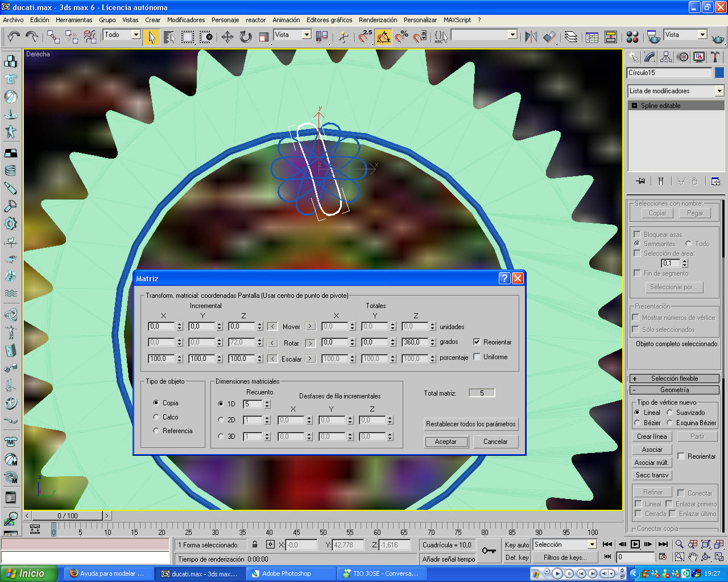Toggle the Percent Snap tool
Screen dimensions: 728x582
pyautogui.click(x=402, y=37)
